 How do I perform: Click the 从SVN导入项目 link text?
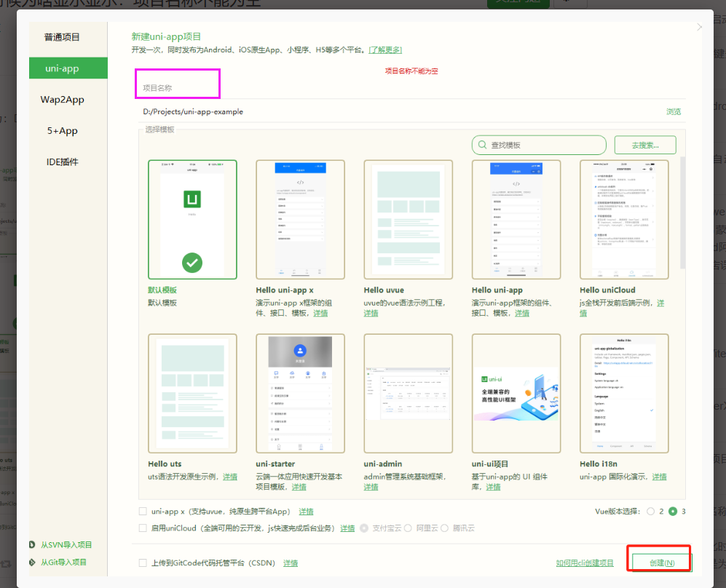(66, 544)
